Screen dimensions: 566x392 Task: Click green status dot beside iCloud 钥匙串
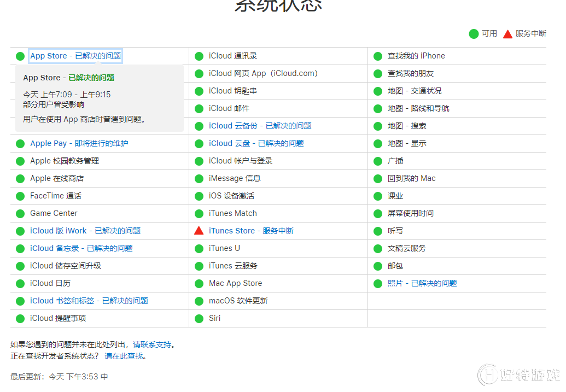[x=199, y=91]
